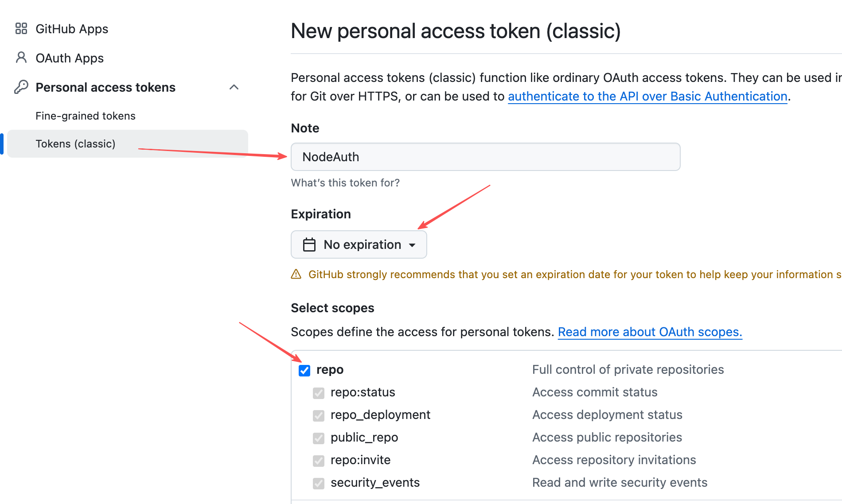Toggle the repo_deployment checkbox

(319, 415)
